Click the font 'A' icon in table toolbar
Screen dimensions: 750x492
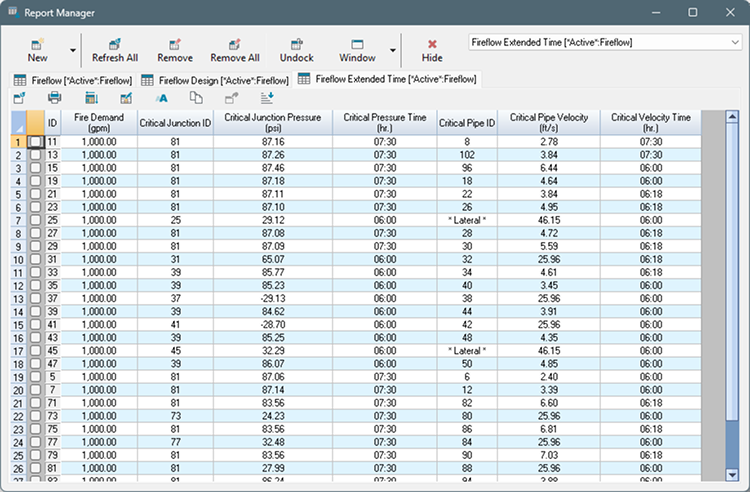coord(161,97)
